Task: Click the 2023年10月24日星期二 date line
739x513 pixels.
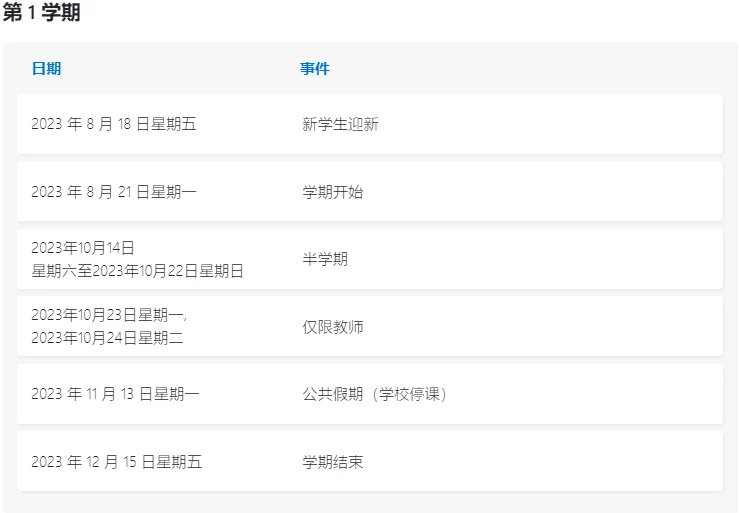Action: [x=107, y=338]
